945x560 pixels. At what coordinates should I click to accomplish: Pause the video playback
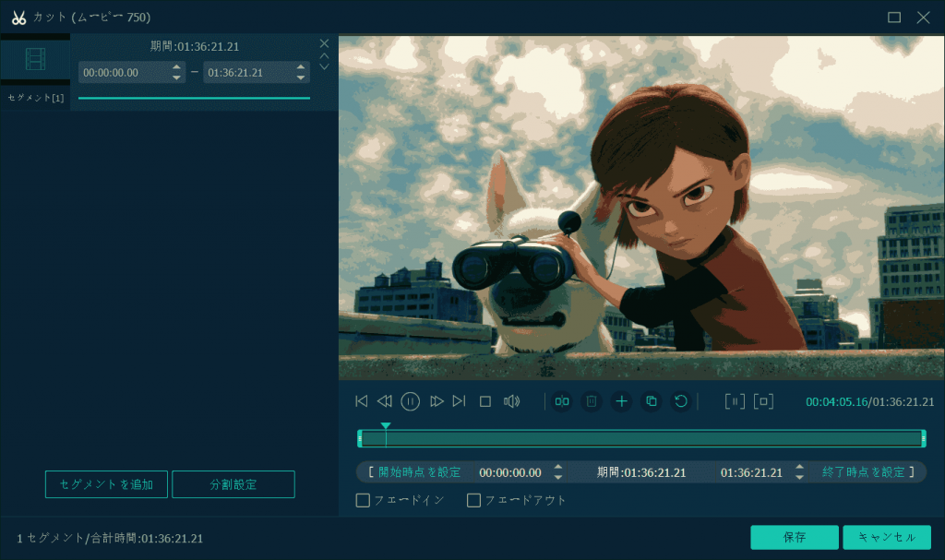(411, 401)
